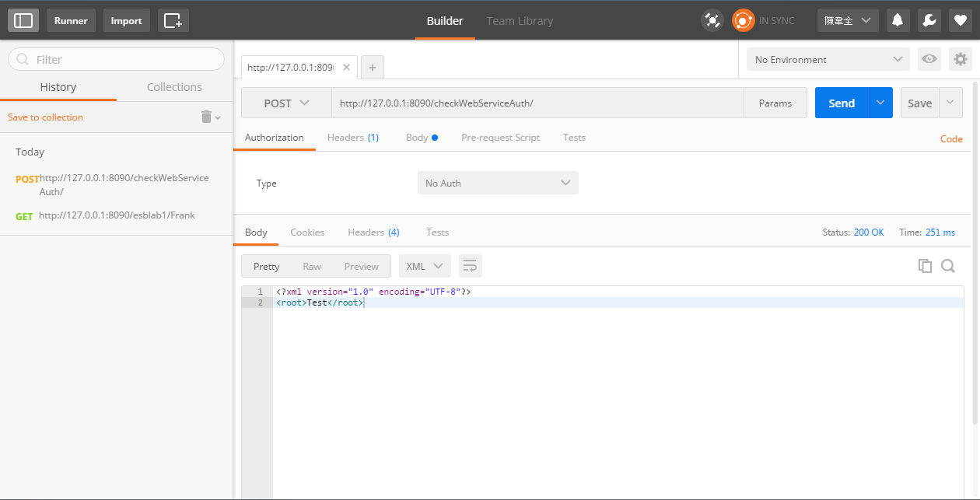Image resolution: width=980 pixels, height=500 pixels.
Task: Click the XML declaration line 1
Action: 373,292
